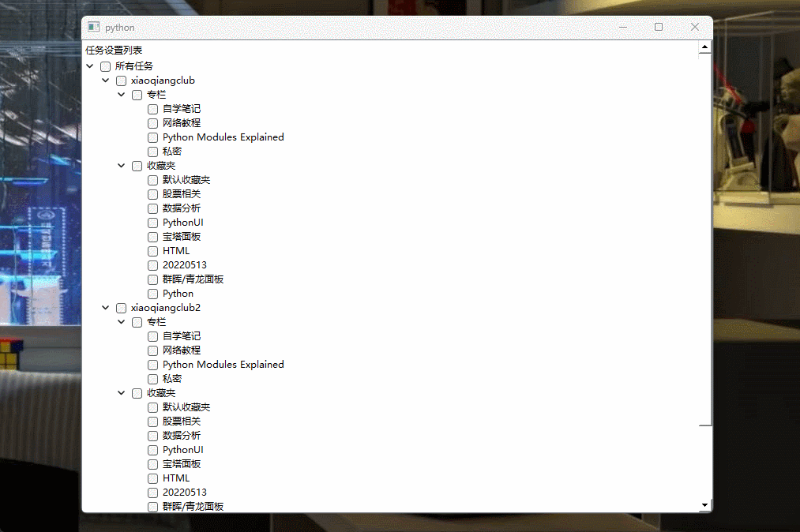Enable the Python Modules Explained checkbox

point(152,137)
